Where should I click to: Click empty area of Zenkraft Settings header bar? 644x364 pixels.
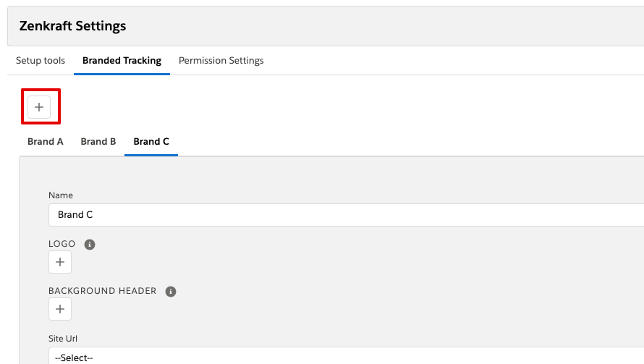370,26
